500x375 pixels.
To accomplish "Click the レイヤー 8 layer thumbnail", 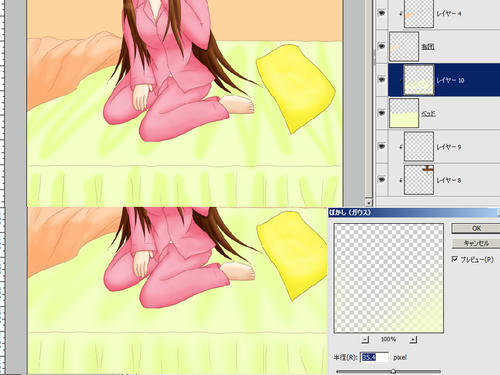I will pos(419,180).
